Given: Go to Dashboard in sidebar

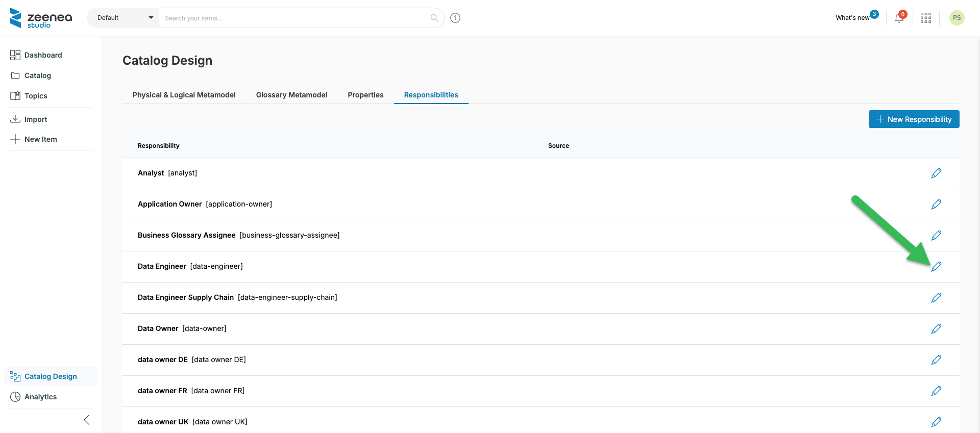Looking at the screenshot, I should (43, 55).
